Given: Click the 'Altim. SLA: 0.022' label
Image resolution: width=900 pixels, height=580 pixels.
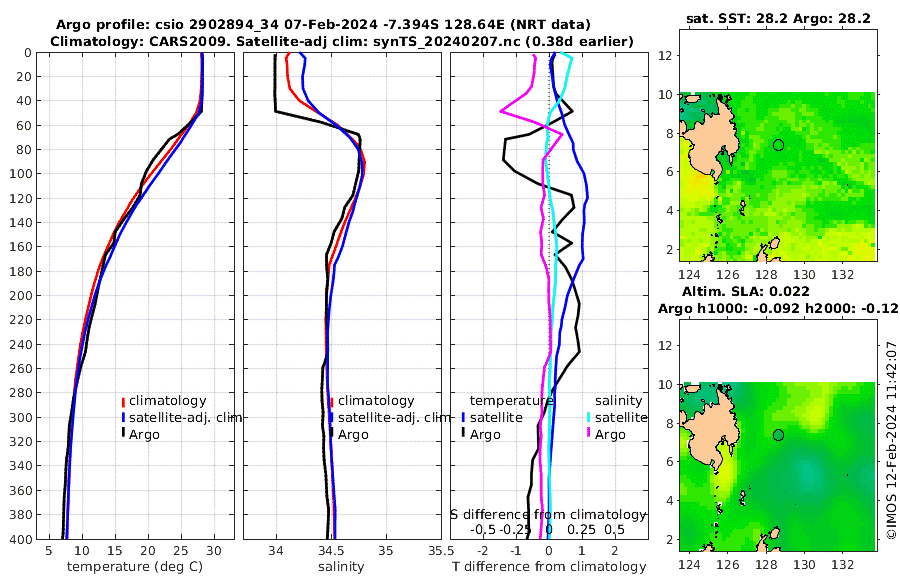Looking at the screenshot, I should [x=746, y=292].
